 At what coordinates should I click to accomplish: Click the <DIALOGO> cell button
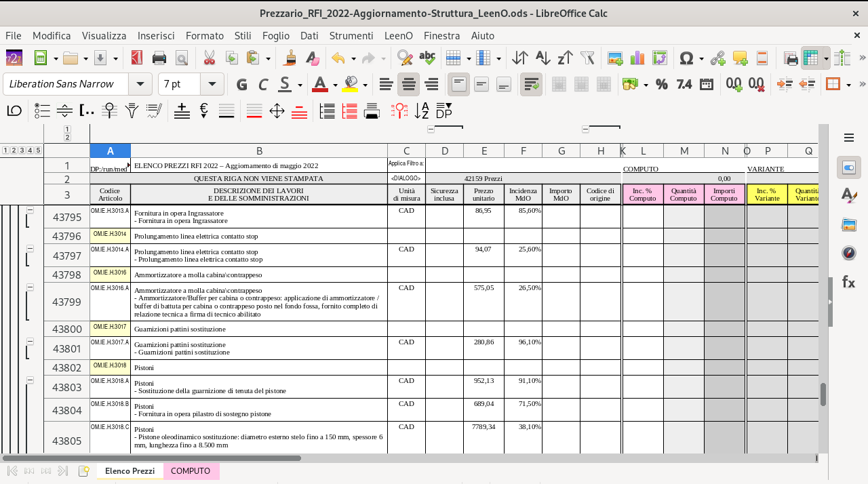pos(406,178)
